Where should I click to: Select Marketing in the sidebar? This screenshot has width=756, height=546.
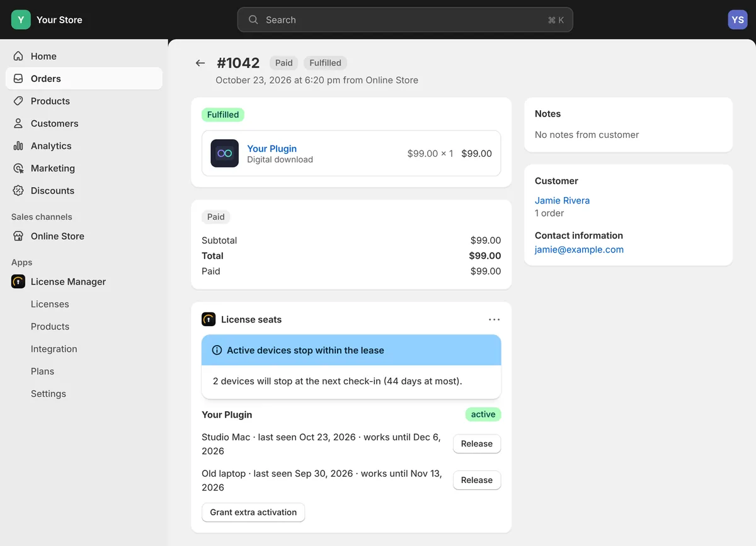(84, 168)
